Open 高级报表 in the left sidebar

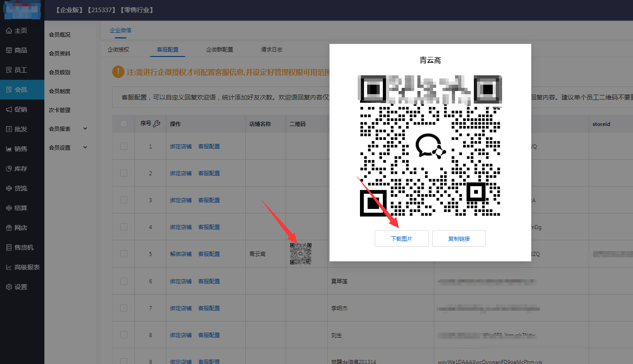click(x=22, y=267)
